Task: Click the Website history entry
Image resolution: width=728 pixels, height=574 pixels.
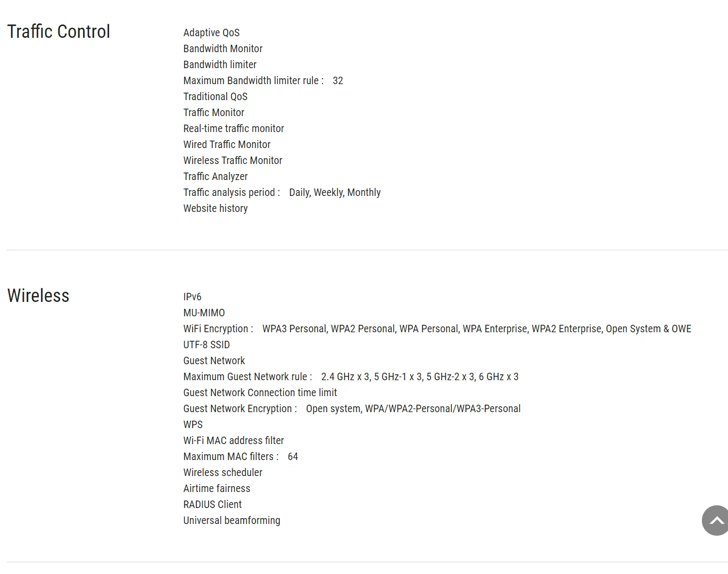Action: coord(216,208)
